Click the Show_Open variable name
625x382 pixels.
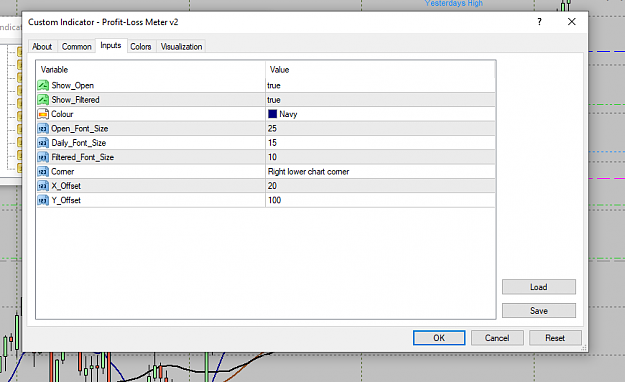[x=73, y=85]
